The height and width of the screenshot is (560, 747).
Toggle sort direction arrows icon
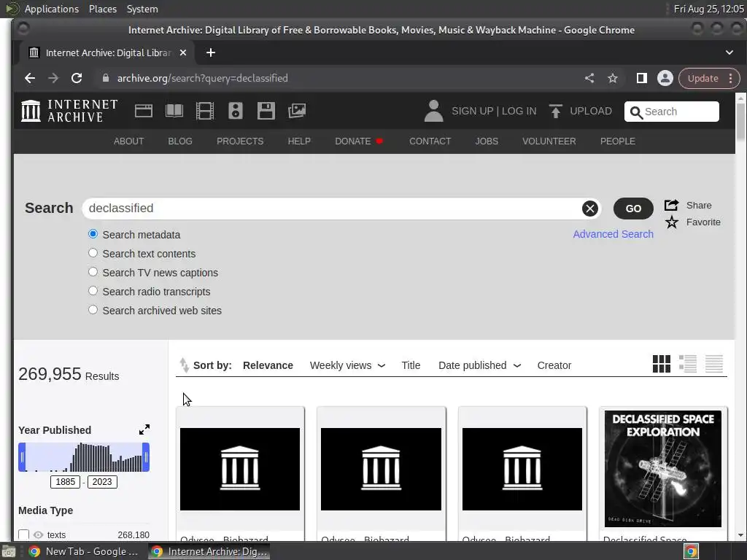click(x=184, y=365)
